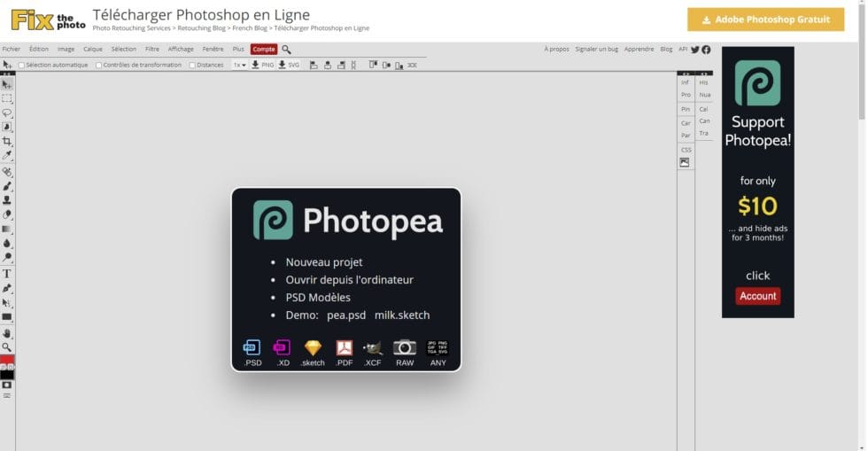Screen dimensions: 868x451
Task: Enable the Distances checkbox
Action: (x=192, y=66)
